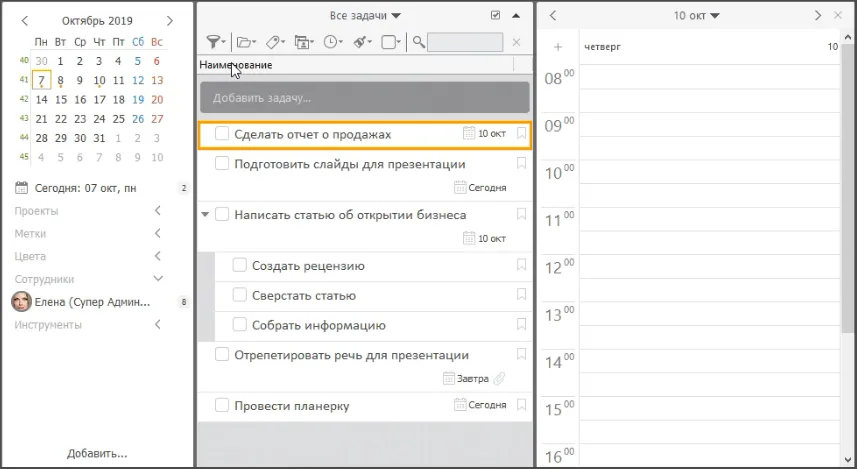
Task: Open the funnel filter tool
Action: tap(214, 42)
